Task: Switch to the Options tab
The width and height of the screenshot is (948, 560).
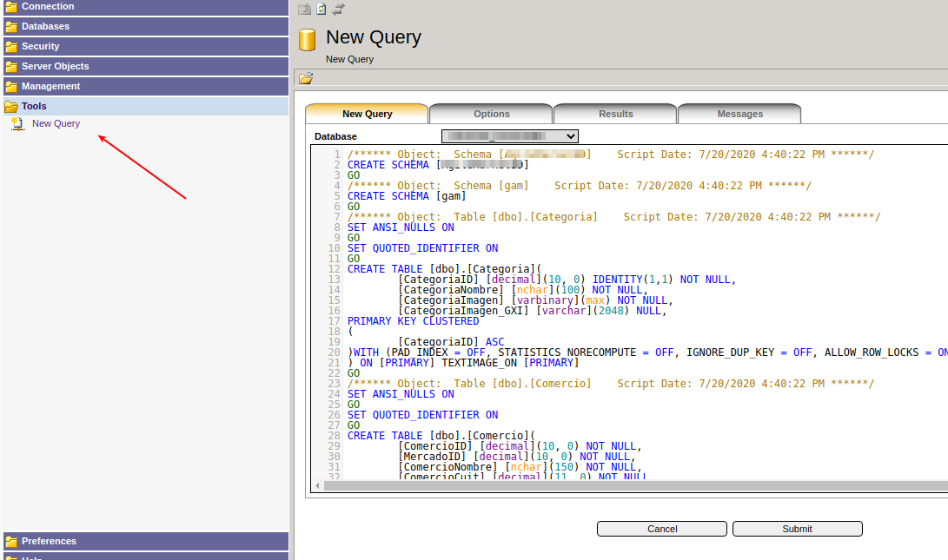Action: [x=492, y=114]
